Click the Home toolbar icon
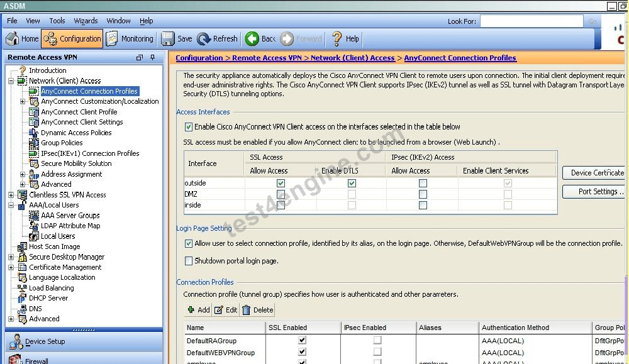Viewport: 629px width, 364px height. pyautogui.click(x=12, y=38)
